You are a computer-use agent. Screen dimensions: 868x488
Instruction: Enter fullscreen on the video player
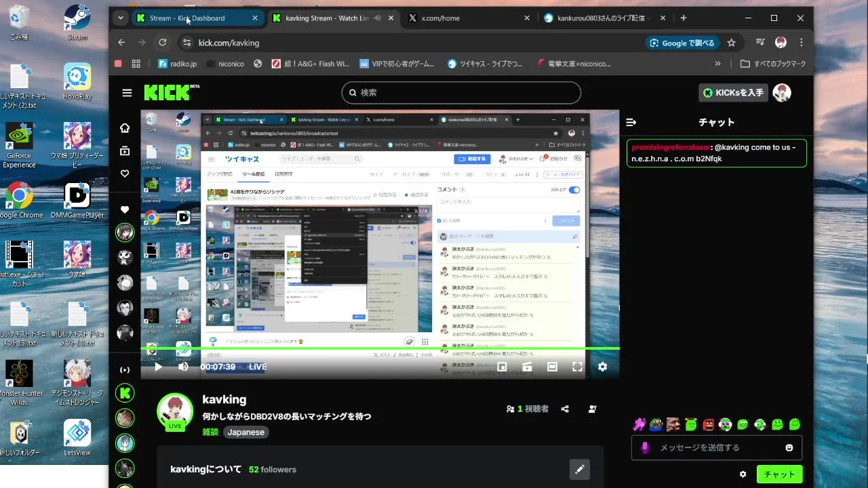tap(577, 367)
